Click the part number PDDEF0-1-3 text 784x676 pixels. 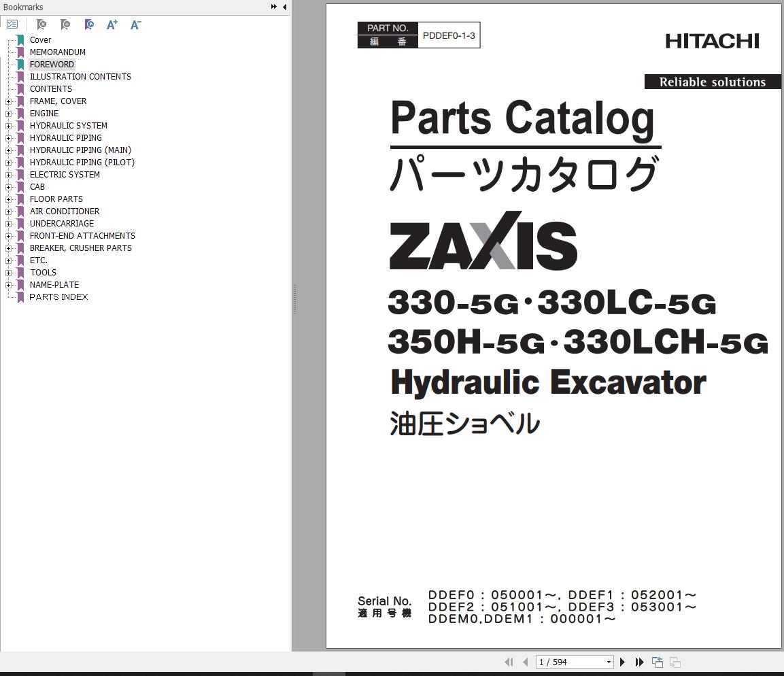tap(449, 35)
